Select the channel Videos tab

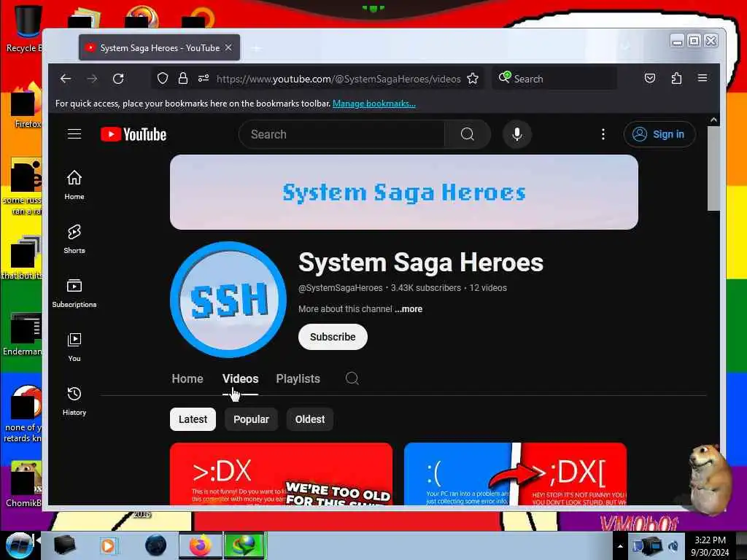pos(240,378)
